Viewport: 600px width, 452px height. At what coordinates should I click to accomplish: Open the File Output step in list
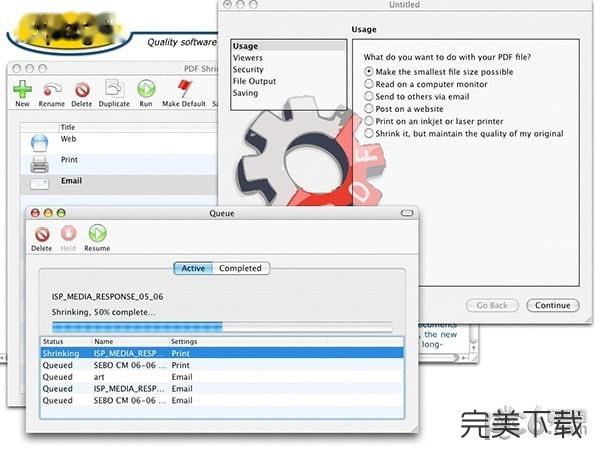[289, 81]
